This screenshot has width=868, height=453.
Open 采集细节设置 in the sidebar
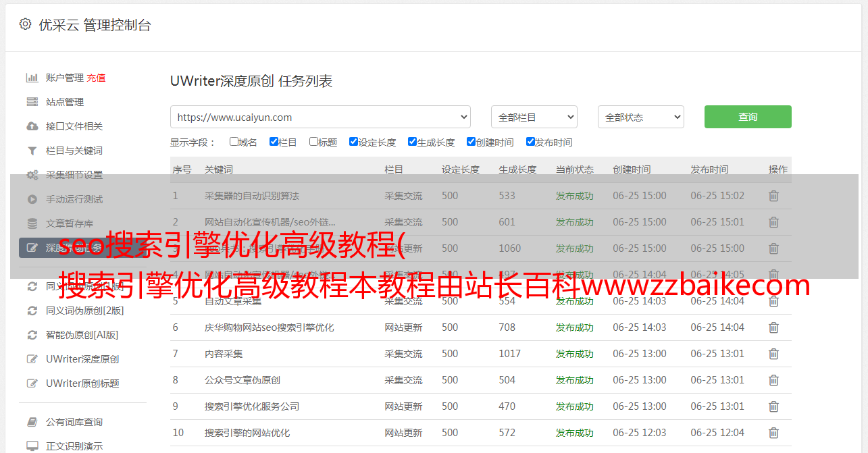pos(74,175)
